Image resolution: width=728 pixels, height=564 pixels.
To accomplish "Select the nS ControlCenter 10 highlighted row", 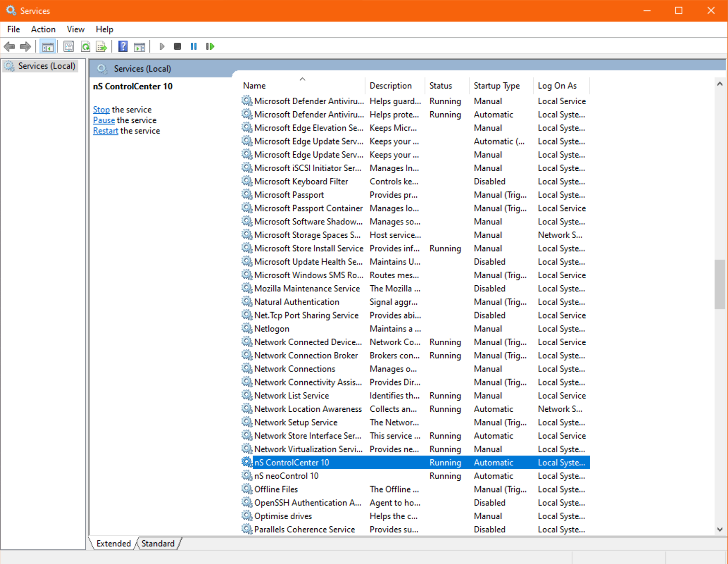I will coord(415,462).
